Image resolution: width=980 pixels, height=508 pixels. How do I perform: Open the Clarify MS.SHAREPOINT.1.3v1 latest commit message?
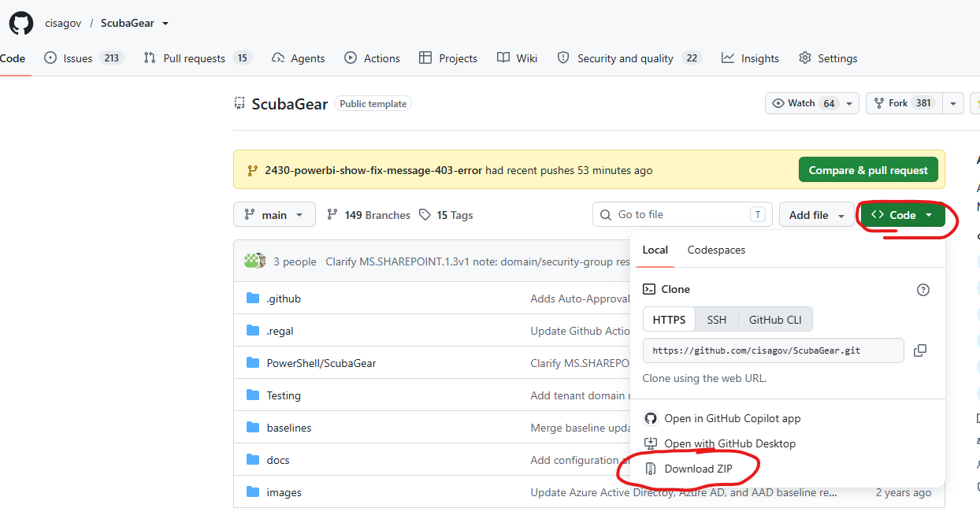[478, 261]
